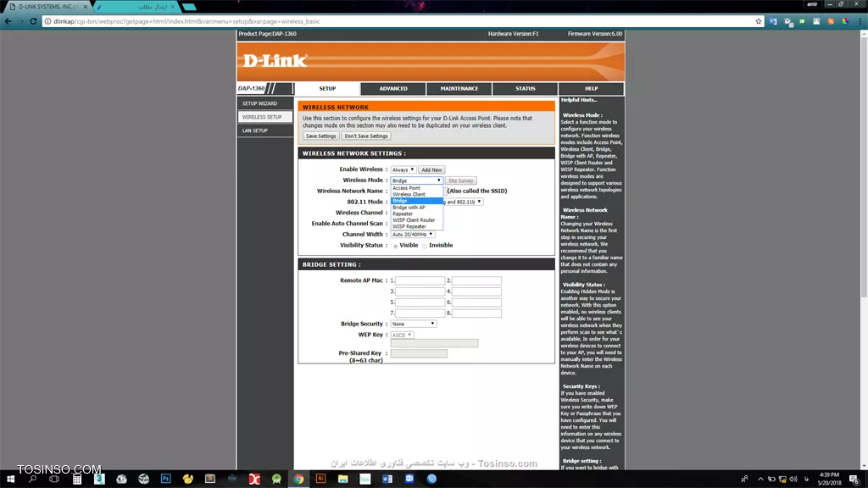Bookmark this page with the star icon
The width and height of the screenshot is (868, 488).
click(x=759, y=21)
